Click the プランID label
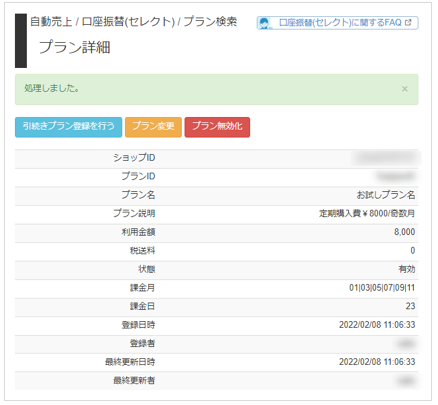 pyautogui.click(x=138, y=176)
